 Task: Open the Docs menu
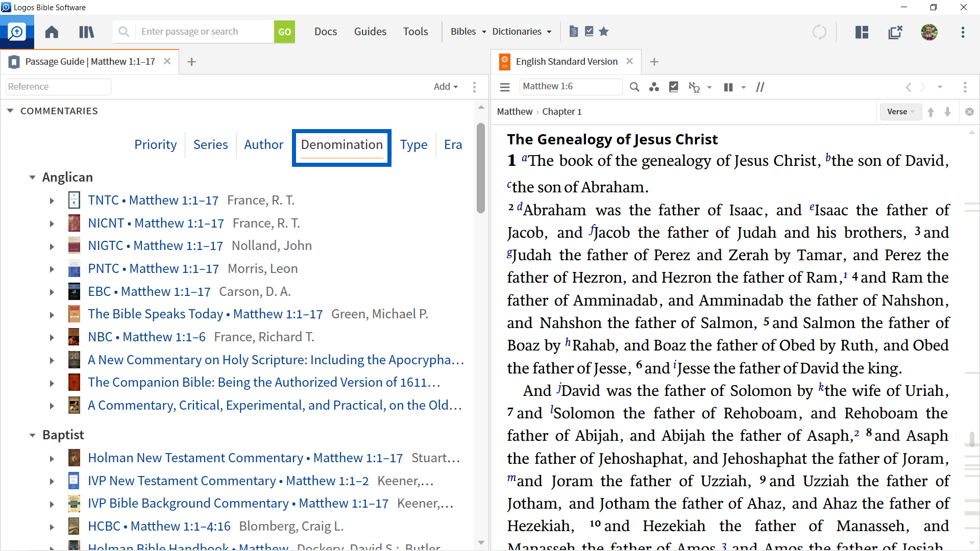pos(326,32)
